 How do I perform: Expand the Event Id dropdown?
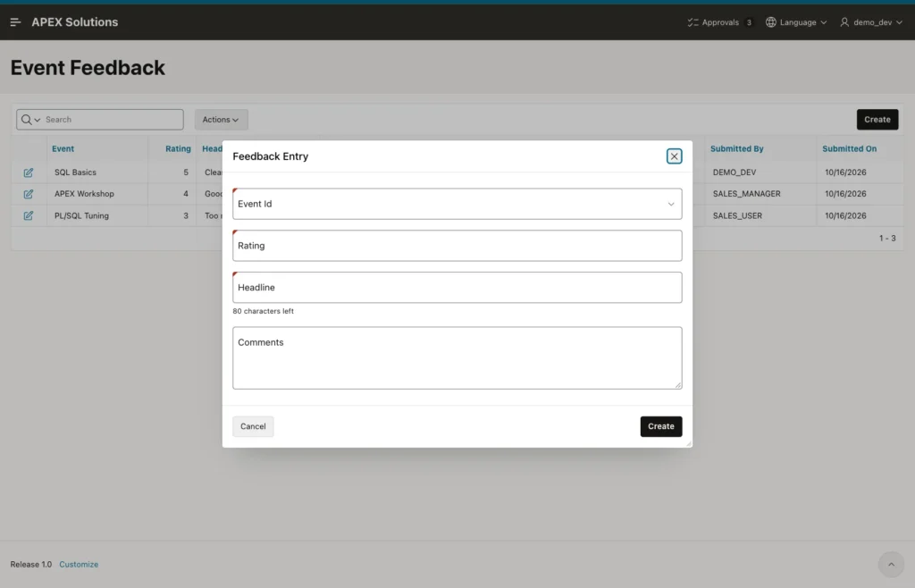click(671, 204)
